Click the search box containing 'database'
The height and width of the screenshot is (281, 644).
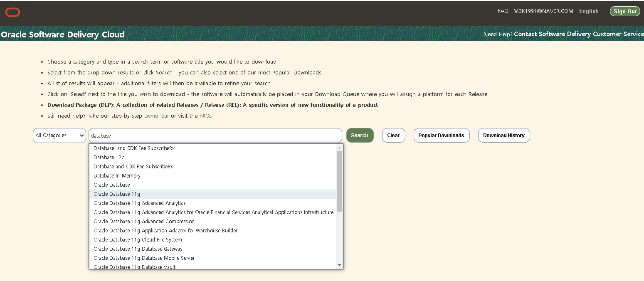point(215,136)
